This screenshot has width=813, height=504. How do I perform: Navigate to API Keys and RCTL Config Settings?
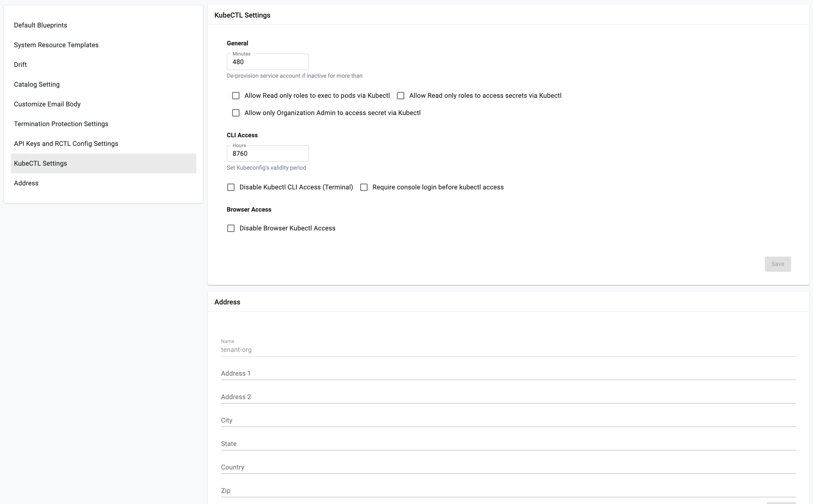tap(66, 144)
